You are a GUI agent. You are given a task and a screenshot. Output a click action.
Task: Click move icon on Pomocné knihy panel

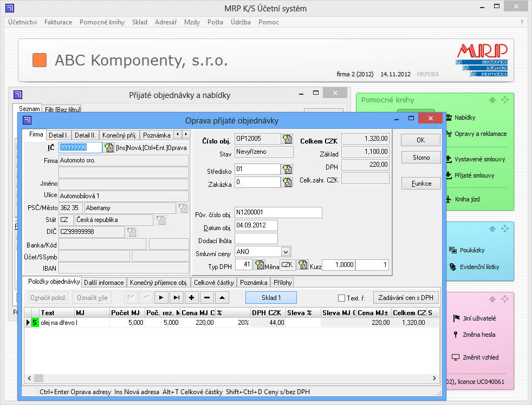(505, 100)
